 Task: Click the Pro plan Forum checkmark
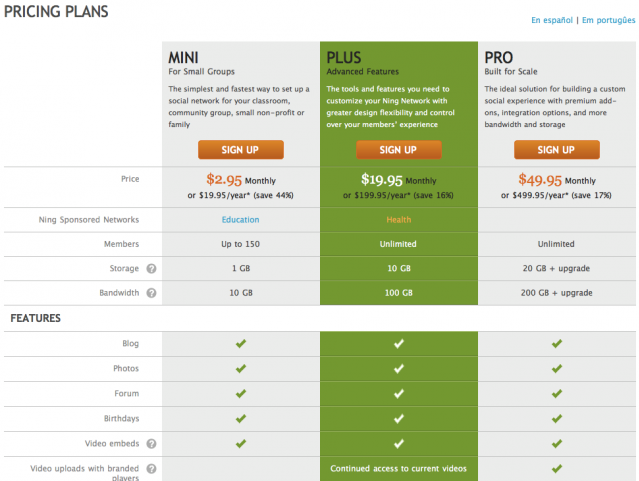coord(557,394)
